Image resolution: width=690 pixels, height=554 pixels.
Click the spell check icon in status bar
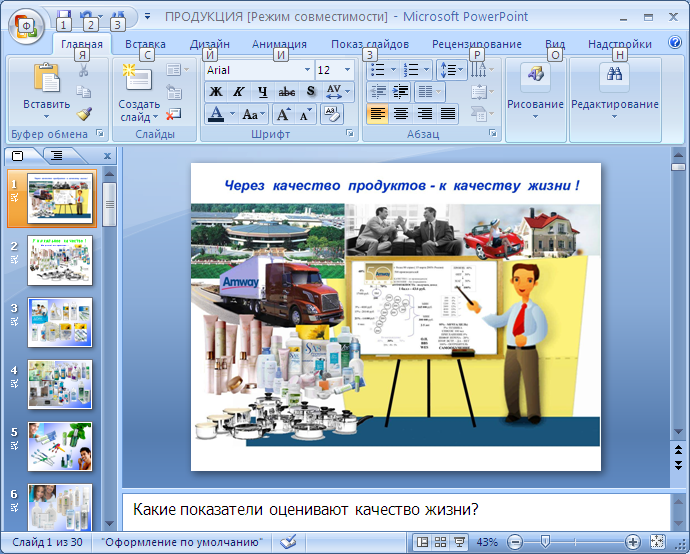[x=289, y=541]
